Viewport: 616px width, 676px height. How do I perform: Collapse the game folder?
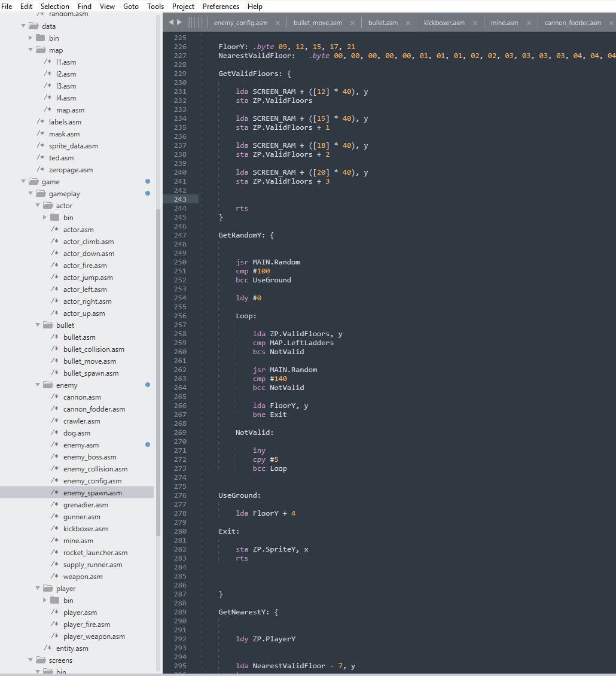pyautogui.click(x=23, y=181)
